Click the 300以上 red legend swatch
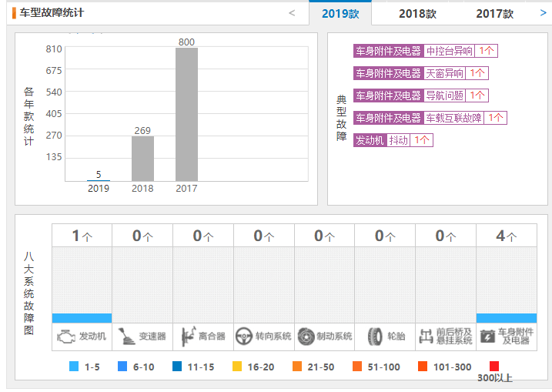 [x=494, y=367]
